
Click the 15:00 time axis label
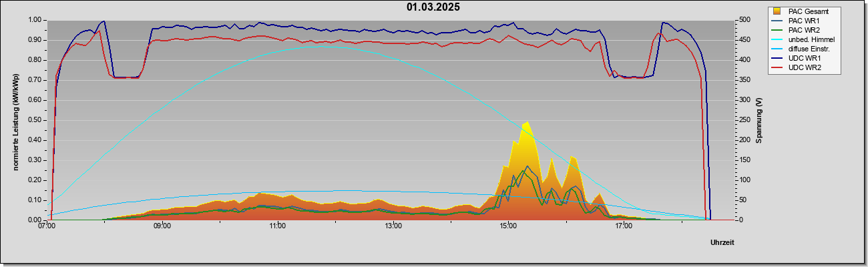pyautogui.click(x=508, y=226)
